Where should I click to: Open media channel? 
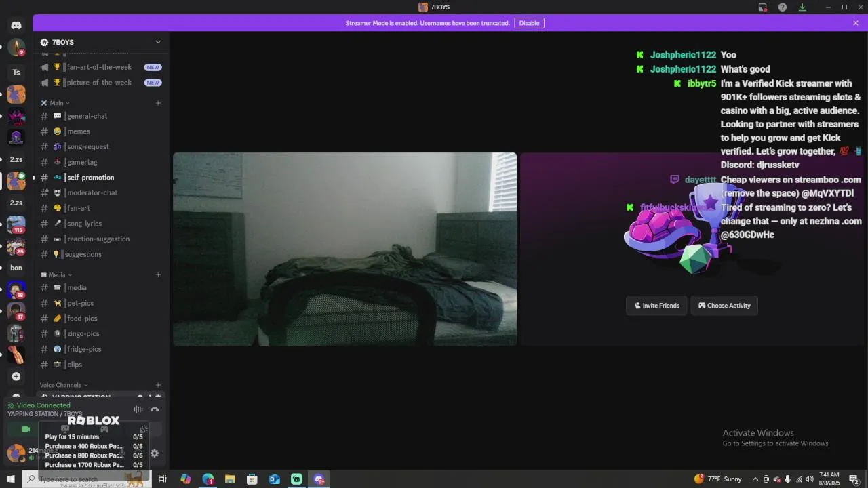pos(100,287)
